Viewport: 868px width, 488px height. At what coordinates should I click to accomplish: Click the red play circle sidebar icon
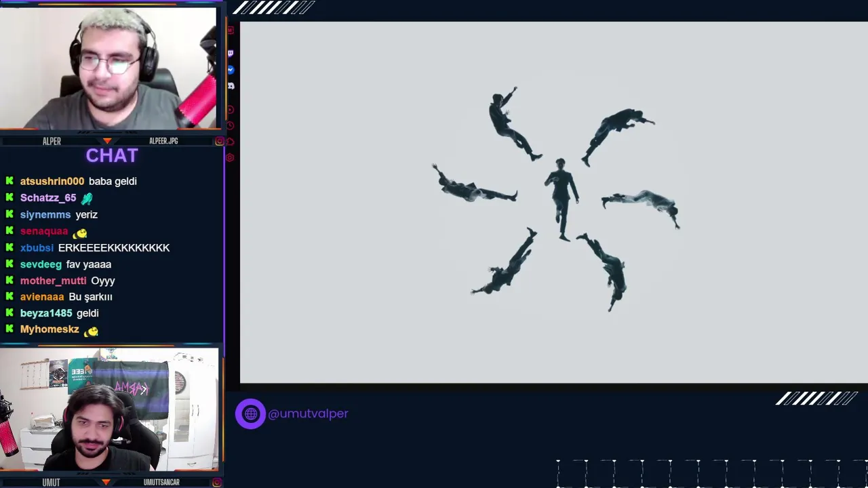point(231,109)
